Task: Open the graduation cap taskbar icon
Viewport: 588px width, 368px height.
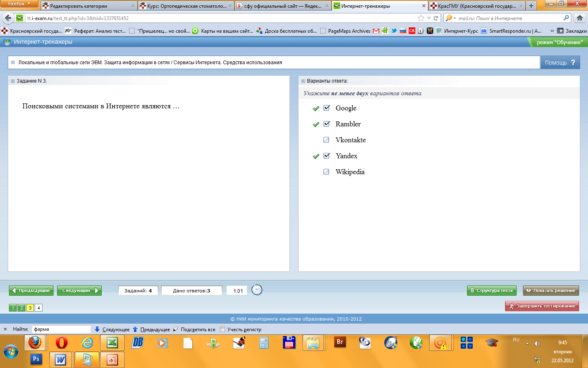Action: tap(492, 342)
